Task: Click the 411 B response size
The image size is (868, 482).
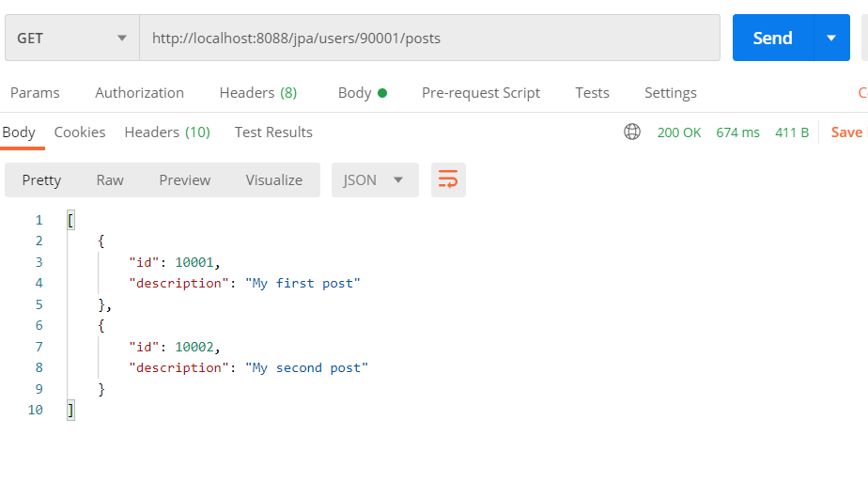Action: click(792, 132)
